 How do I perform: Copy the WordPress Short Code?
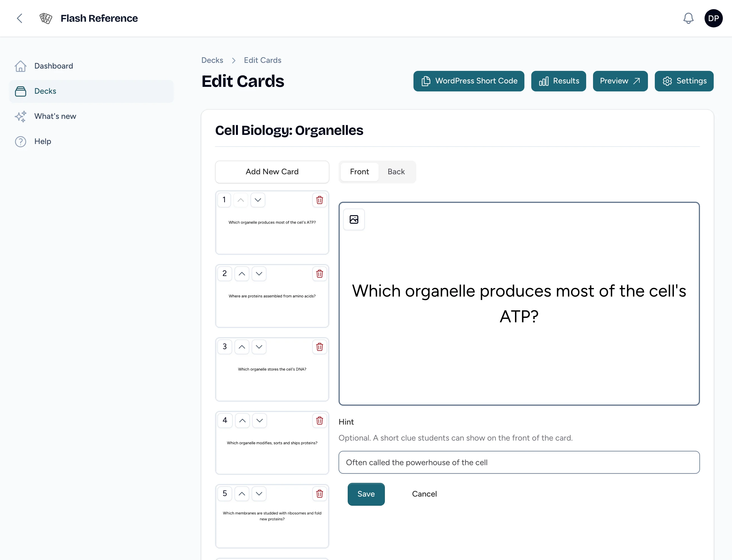(468, 81)
